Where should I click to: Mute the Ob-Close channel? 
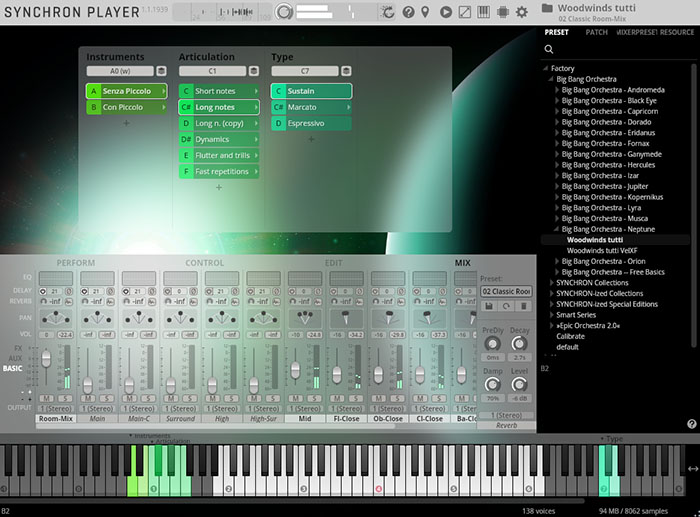pyautogui.click(x=379, y=398)
